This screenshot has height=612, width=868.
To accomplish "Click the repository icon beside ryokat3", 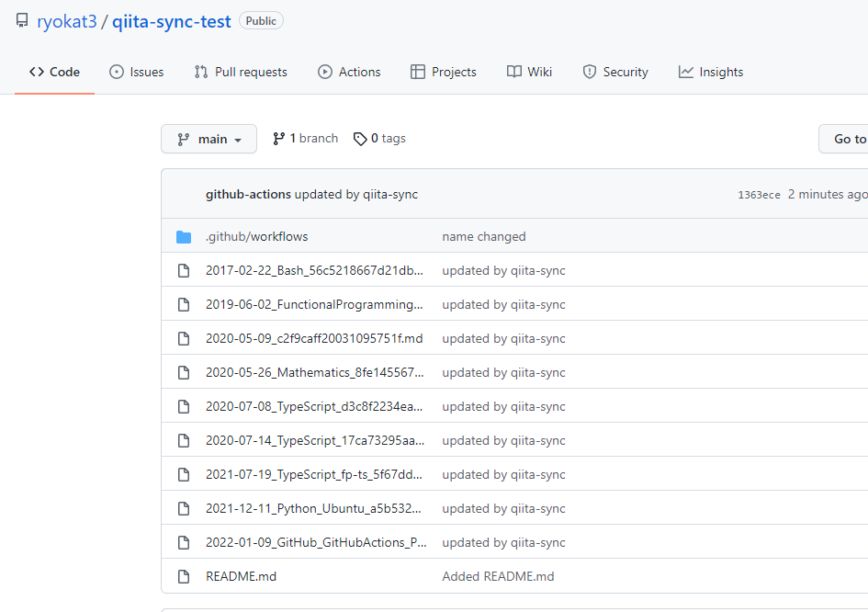I will pyautogui.click(x=22, y=21).
